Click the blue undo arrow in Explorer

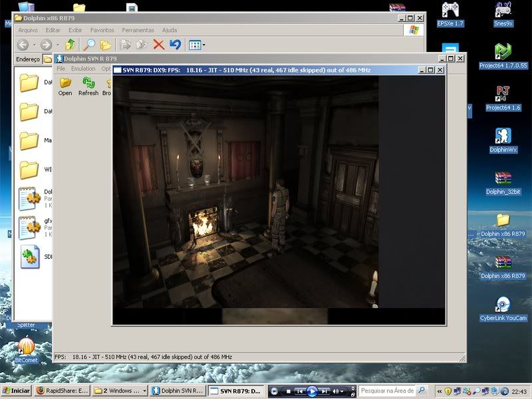point(175,45)
